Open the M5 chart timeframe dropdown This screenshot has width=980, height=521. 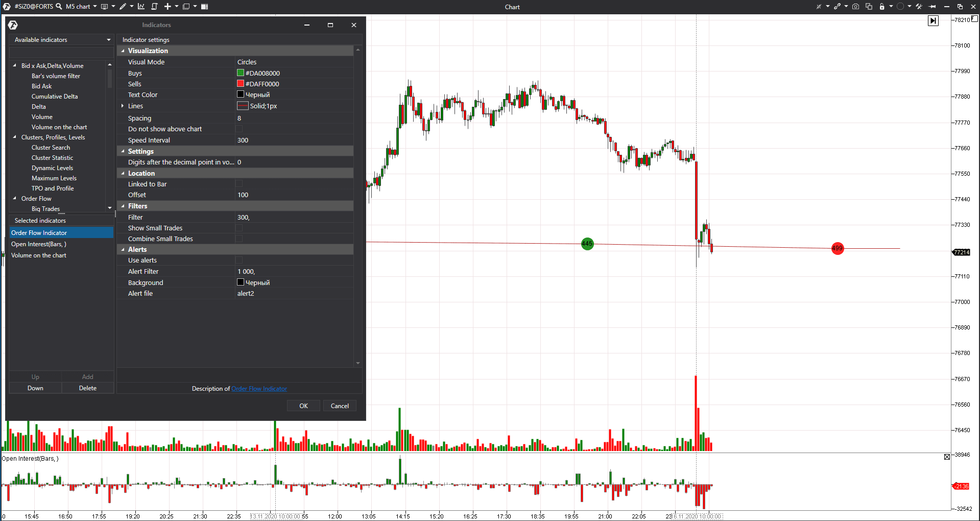pyautogui.click(x=81, y=7)
